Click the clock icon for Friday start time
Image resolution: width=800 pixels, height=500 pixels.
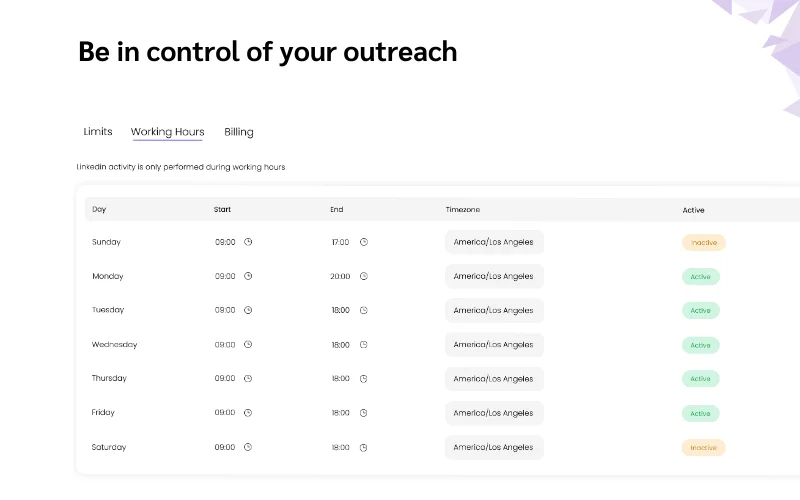click(248, 413)
